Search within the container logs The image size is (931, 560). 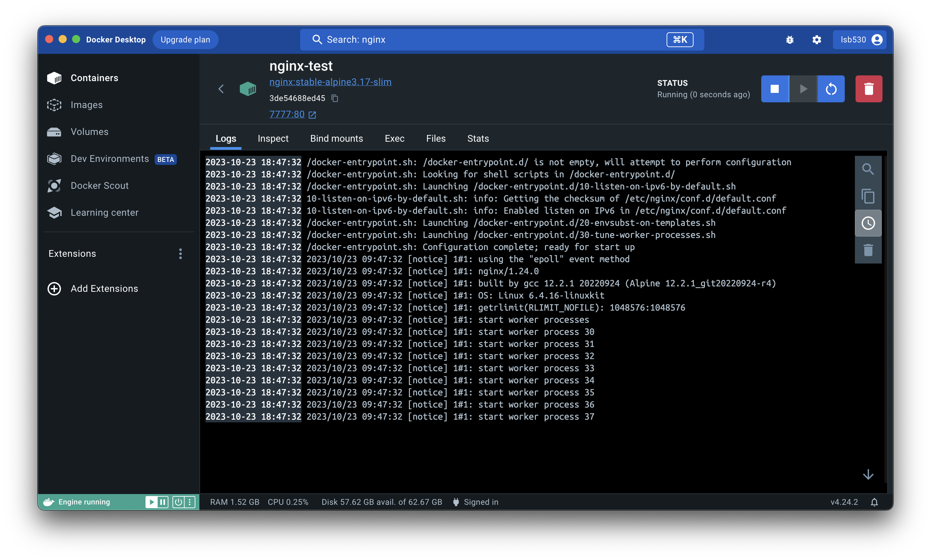click(868, 169)
